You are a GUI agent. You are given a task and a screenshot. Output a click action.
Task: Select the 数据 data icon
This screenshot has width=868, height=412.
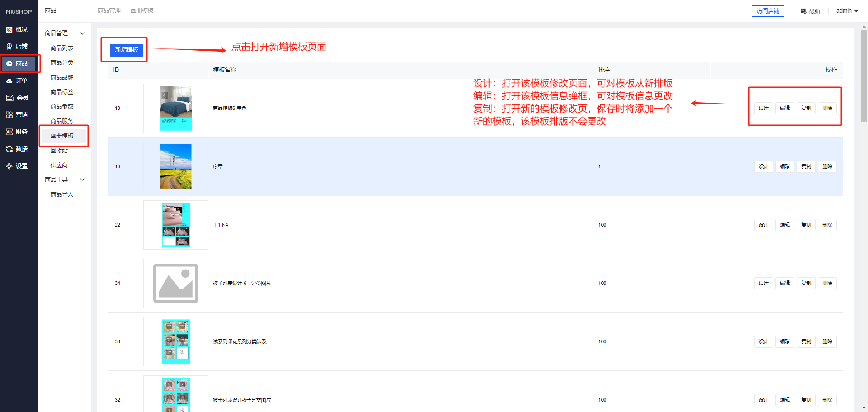(x=9, y=149)
